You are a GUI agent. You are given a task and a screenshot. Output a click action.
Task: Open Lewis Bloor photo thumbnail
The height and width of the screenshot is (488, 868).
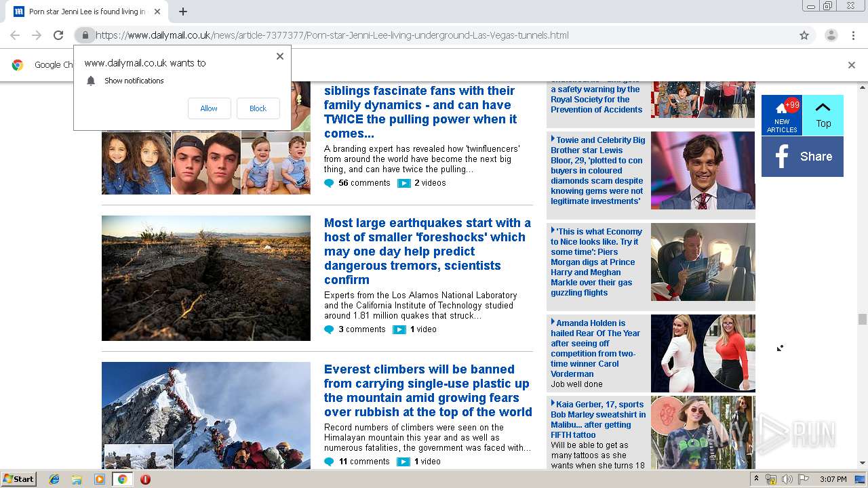coord(703,170)
